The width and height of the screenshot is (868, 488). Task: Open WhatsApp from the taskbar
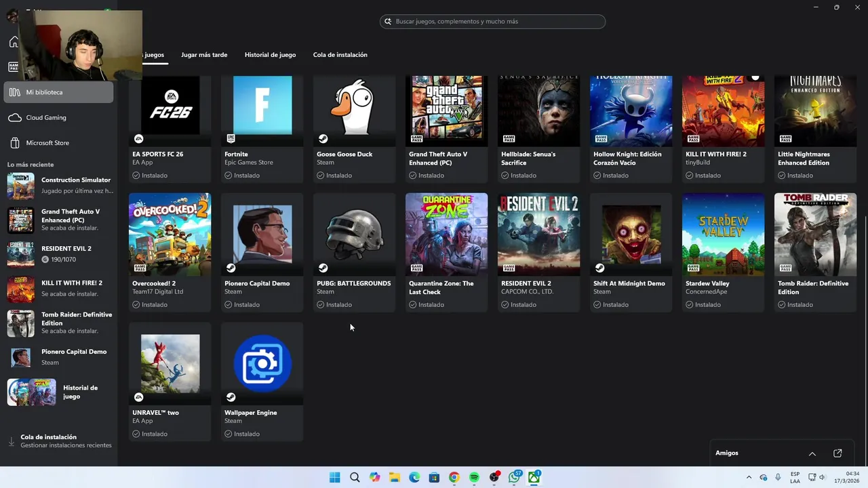(514, 477)
